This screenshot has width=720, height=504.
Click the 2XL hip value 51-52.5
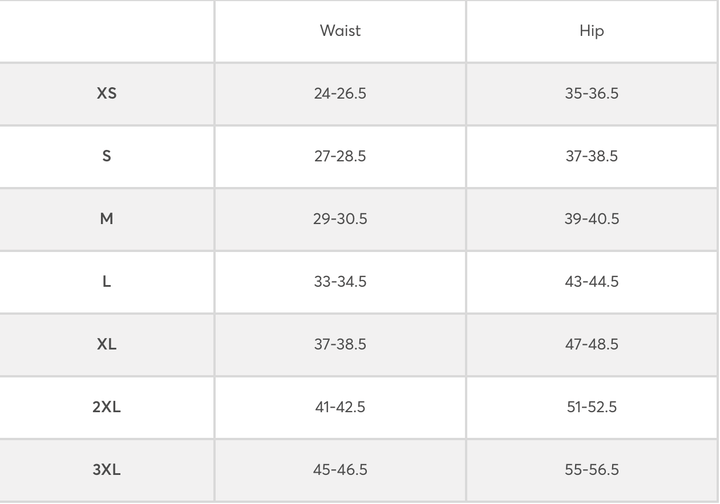[x=591, y=407]
